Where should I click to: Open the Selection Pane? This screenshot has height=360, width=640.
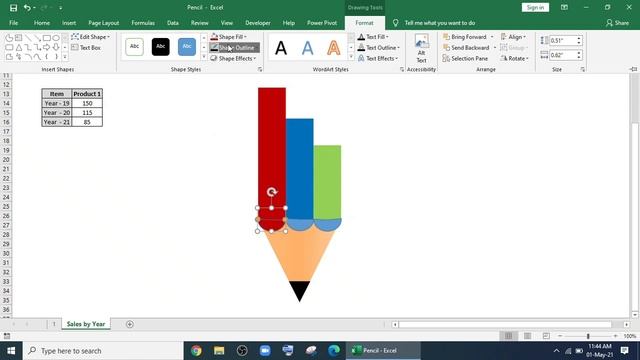pos(465,59)
